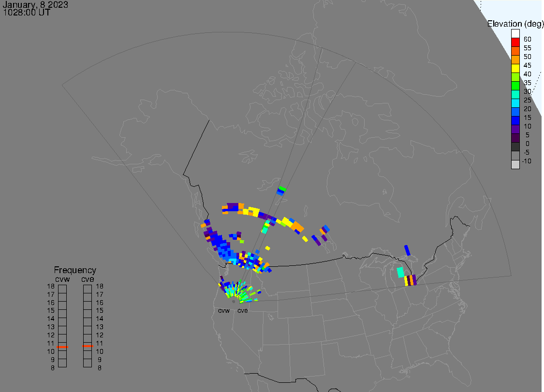Choose the lightest gray swatch at the legend bottom

coord(515,164)
